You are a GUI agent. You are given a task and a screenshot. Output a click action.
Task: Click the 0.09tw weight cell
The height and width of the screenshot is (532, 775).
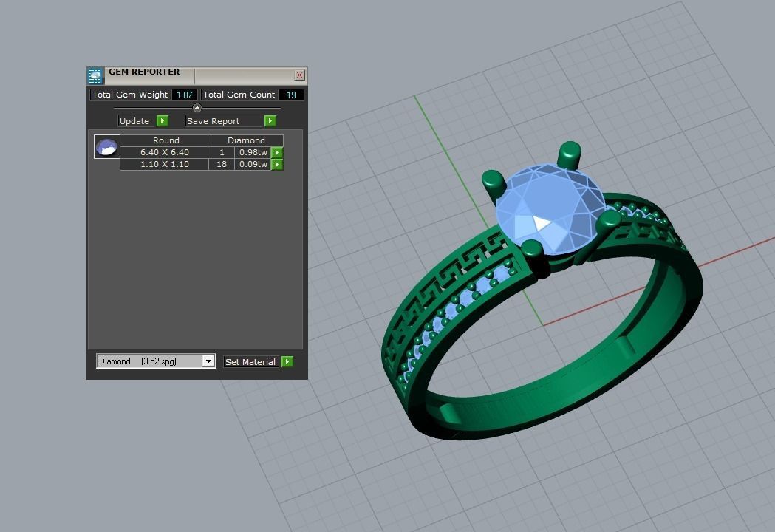(x=253, y=164)
